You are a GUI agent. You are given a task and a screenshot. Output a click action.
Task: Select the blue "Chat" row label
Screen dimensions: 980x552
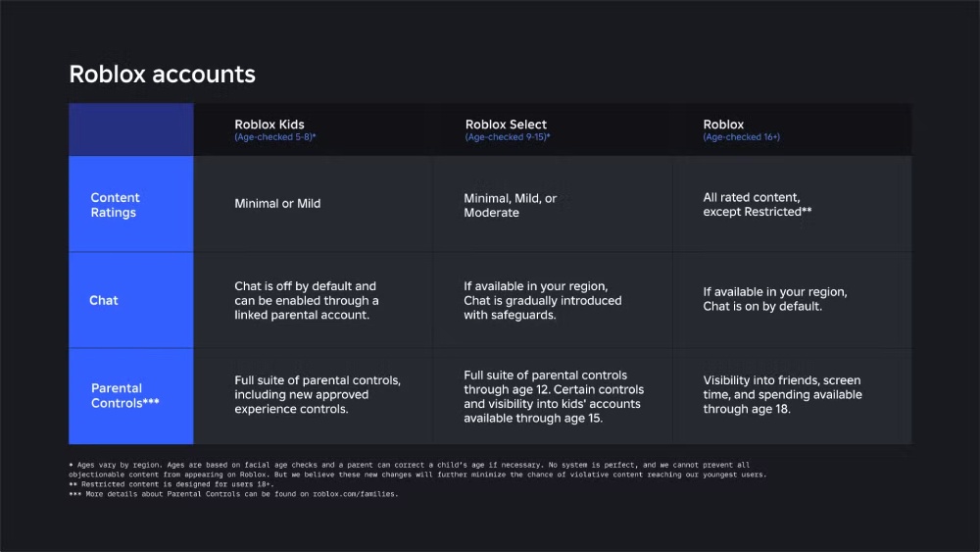click(104, 300)
